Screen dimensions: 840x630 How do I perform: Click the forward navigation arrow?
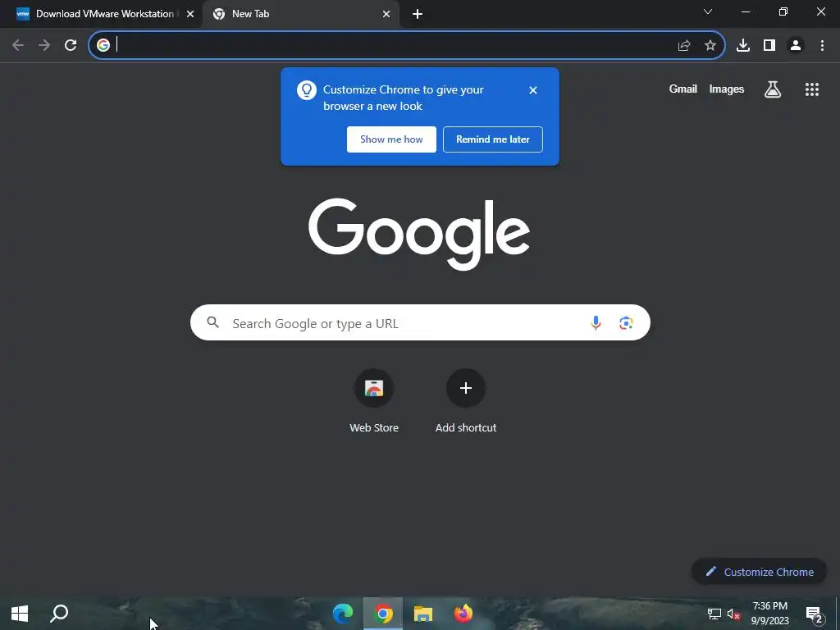tap(44, 46)
